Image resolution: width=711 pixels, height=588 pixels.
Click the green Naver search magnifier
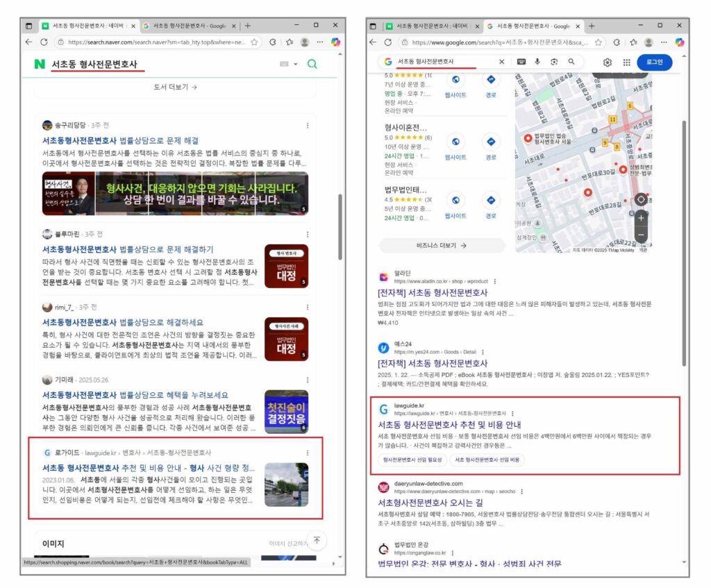tap(312, 64)
